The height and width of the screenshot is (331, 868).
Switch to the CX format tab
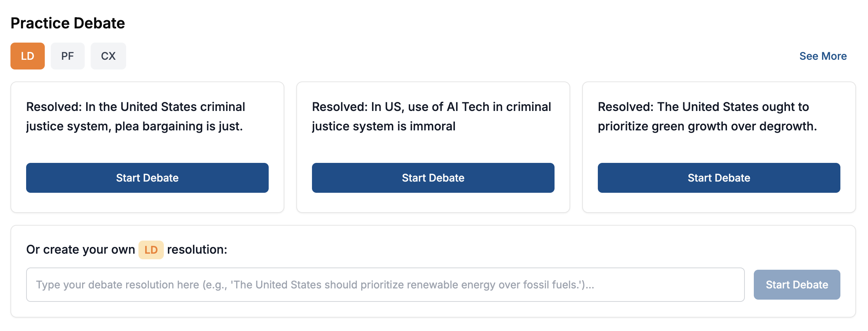[x=108, y=56]
